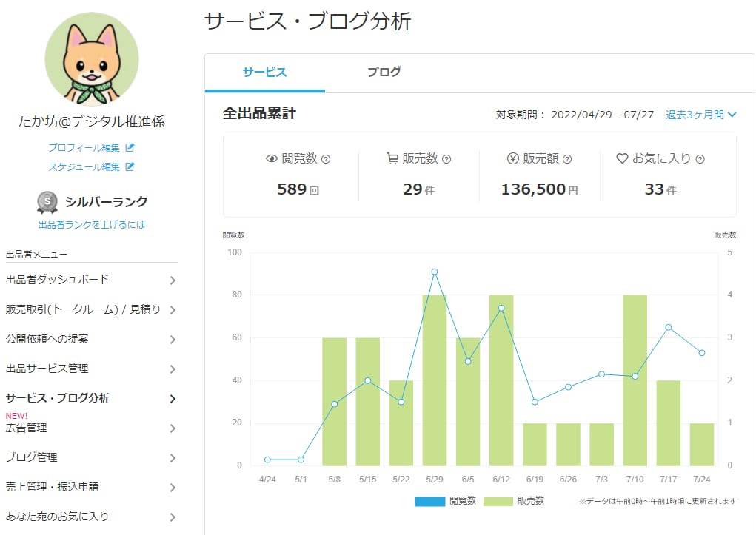Click the 7/10 green sales bar
This screenshot has height=535, width=756.
(635, 380)
